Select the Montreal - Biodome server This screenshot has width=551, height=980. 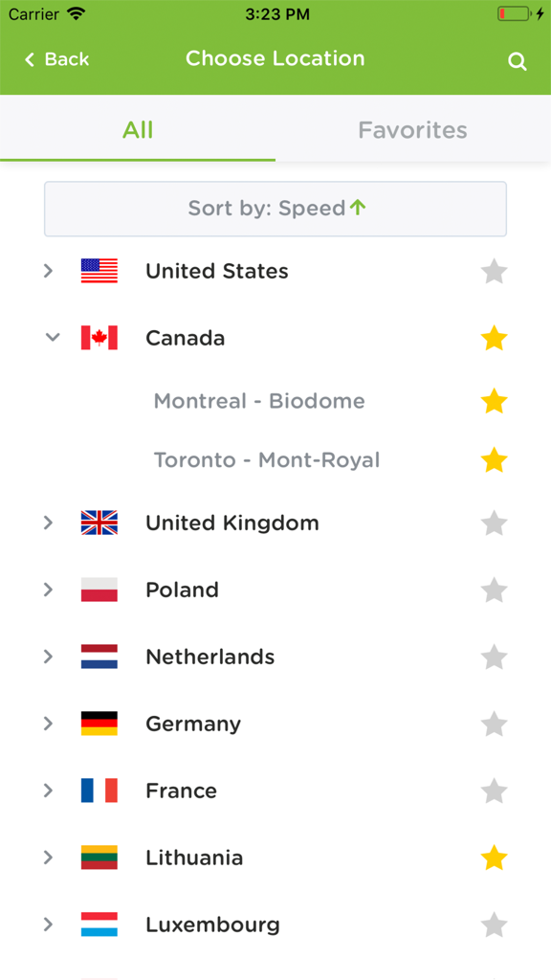[259, 401]
